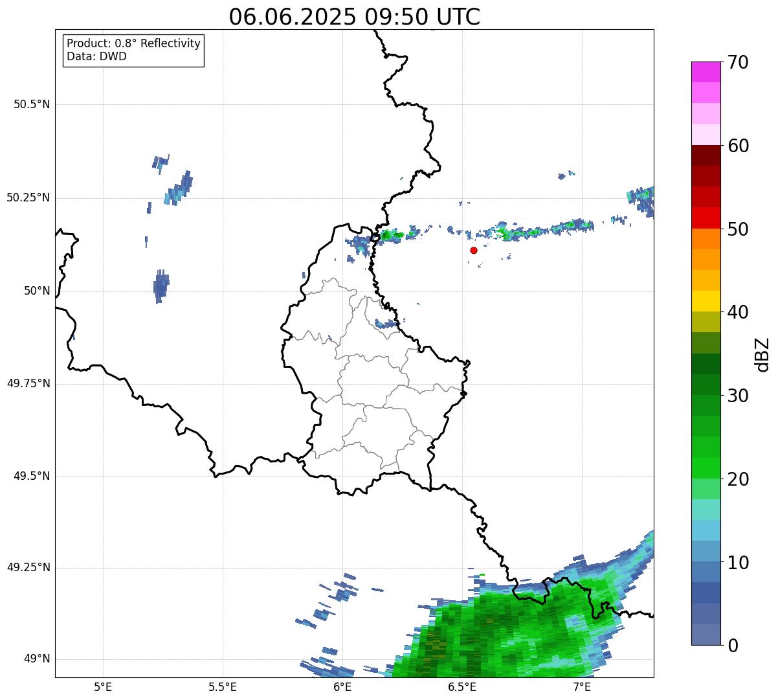778x700 pixels.
Task: Click the "Product: 0.8° Reflectivity" label
Action: coord(134,43)
